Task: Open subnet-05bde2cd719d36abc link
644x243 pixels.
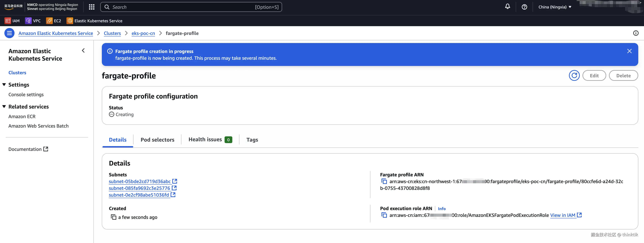Action: [139, 181]
